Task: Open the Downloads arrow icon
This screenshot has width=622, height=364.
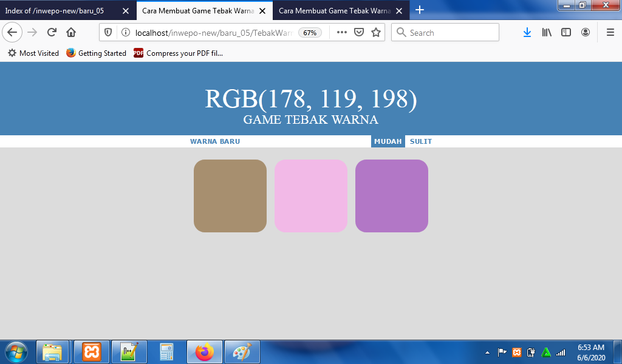Action: 527,33
